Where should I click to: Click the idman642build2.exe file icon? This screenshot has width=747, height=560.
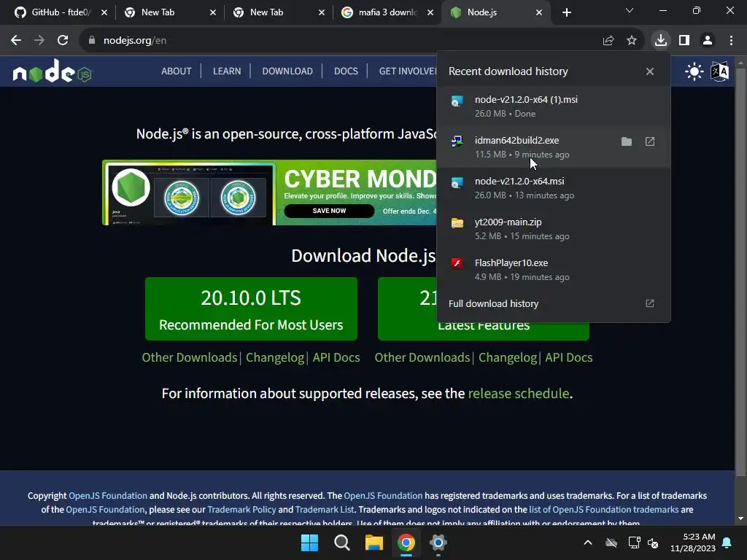click(457, 141)
